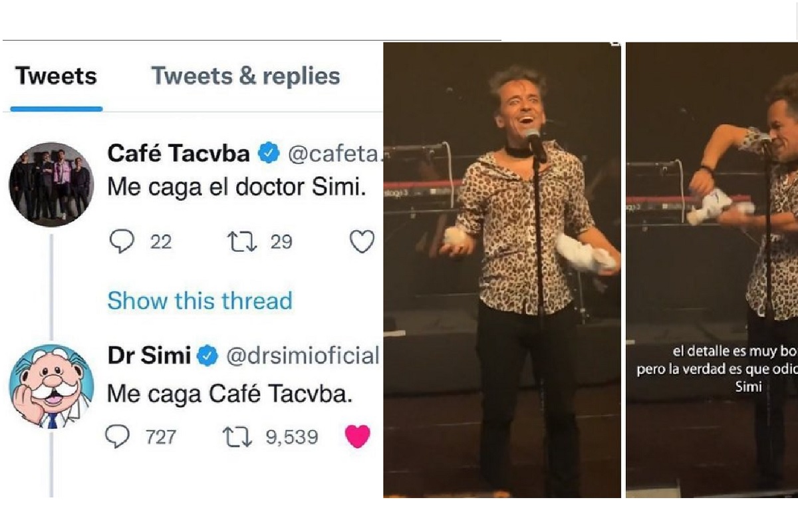
Task: Like the Café Tacvba tweet
Action: coord(362,242)
